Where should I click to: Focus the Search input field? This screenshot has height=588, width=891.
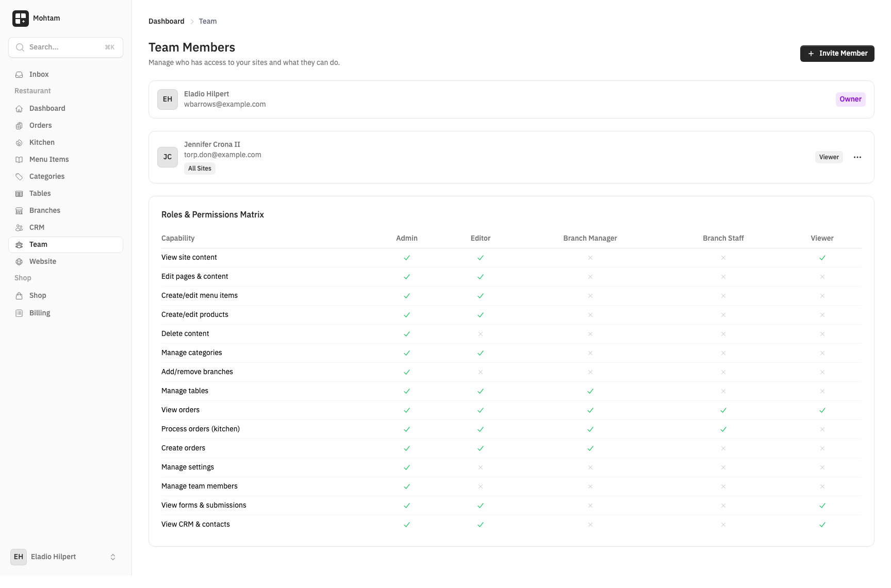pos(65,47)
